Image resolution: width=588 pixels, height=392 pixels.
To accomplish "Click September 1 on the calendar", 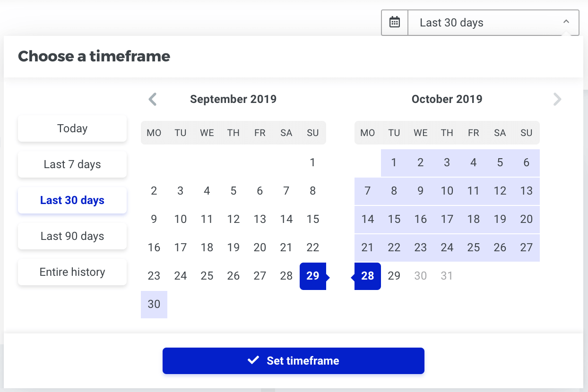I will point(313,162).
